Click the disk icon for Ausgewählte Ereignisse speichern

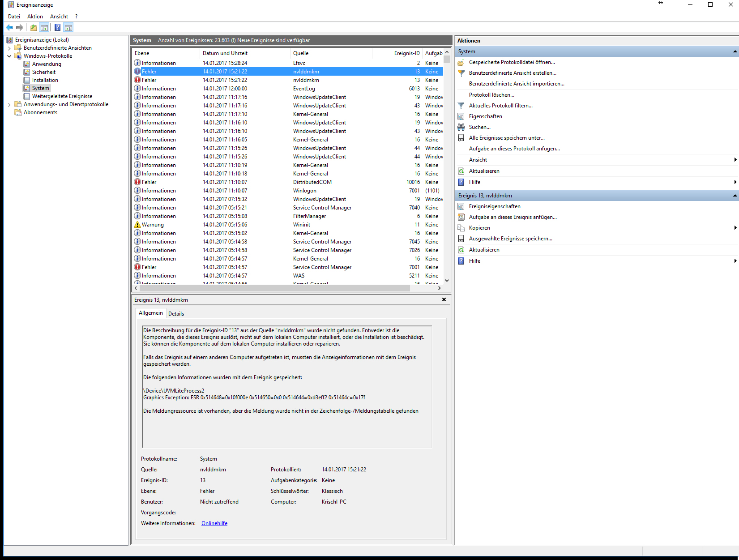point(461,239)
